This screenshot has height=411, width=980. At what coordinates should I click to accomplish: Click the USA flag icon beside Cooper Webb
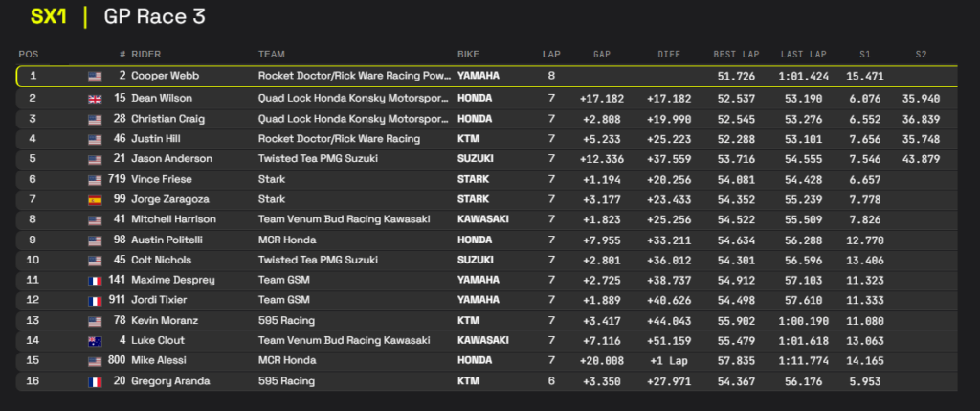click(95, 77)
